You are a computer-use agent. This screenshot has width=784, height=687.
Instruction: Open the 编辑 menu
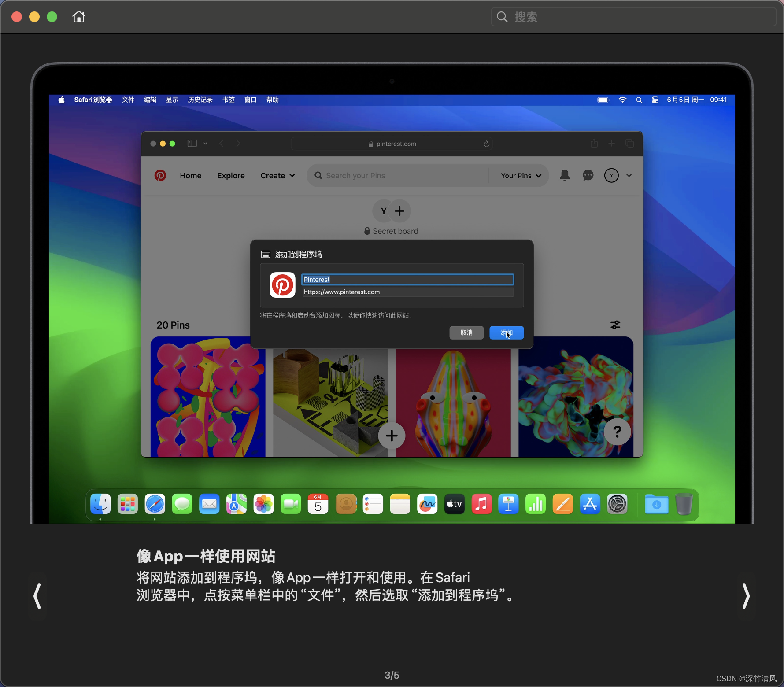pos(150,100)
